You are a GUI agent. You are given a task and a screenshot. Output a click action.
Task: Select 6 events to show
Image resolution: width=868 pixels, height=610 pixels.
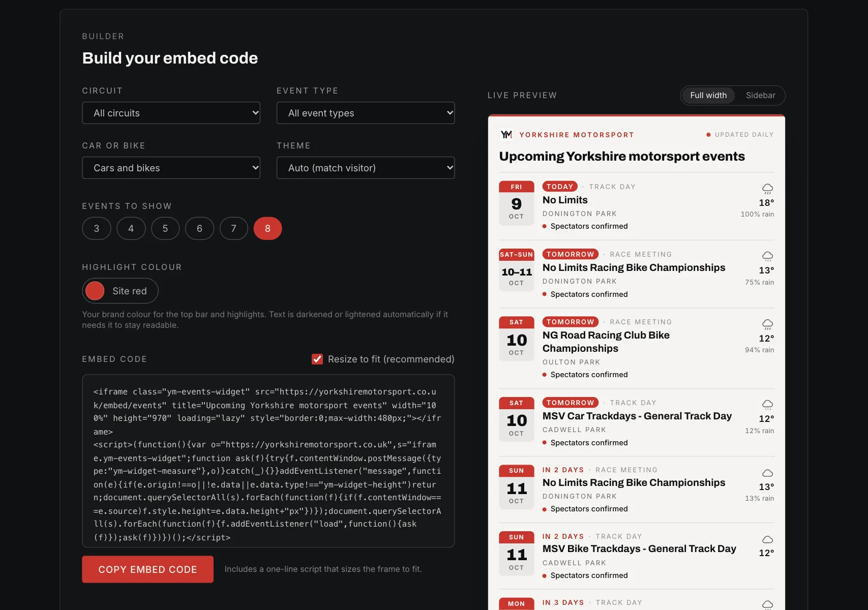[199, 229]
